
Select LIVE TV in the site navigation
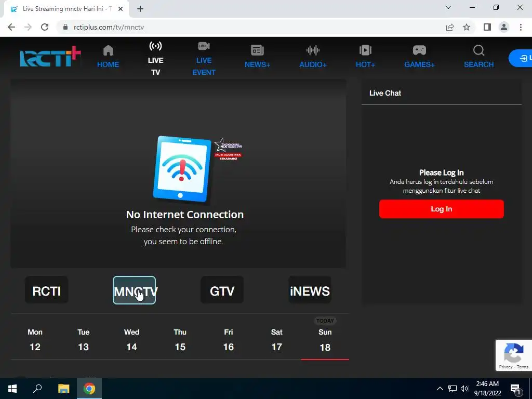(156, 58)
